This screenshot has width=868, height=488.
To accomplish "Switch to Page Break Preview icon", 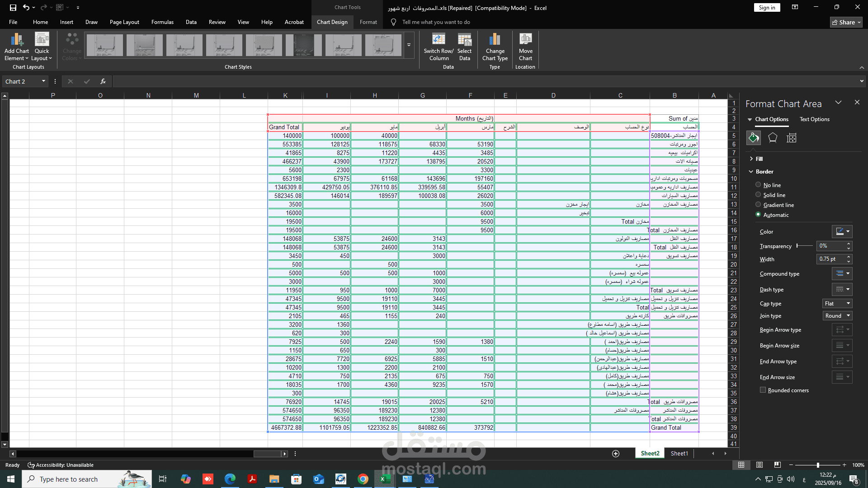I will coord(777,465).
